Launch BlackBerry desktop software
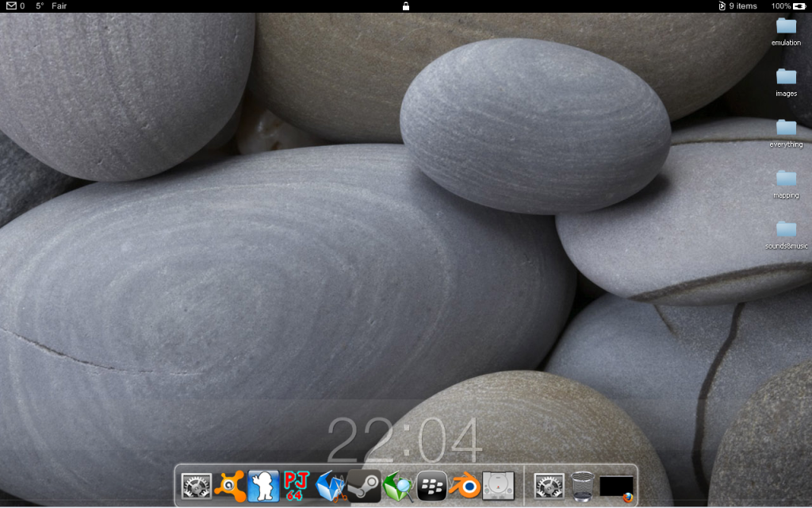The width and height of the screenshot is (812, 508). [x=431, y=486]
